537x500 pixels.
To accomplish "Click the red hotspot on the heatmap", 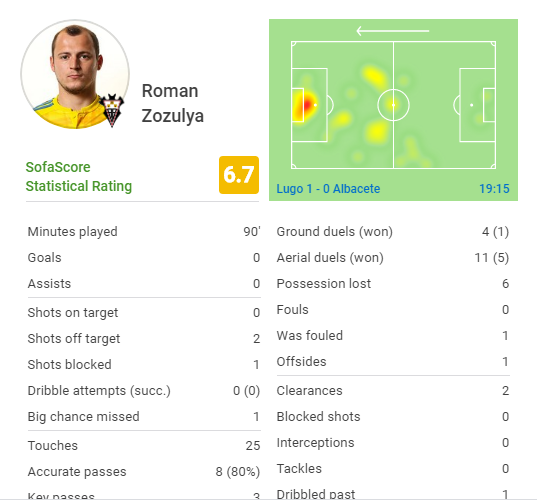I will point(303,105).
